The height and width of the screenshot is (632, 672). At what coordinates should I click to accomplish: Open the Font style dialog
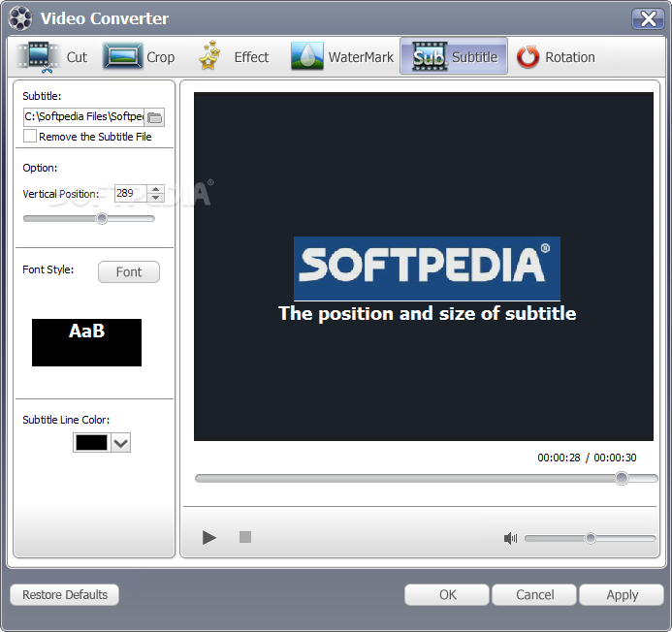click(x=129, y=271)
